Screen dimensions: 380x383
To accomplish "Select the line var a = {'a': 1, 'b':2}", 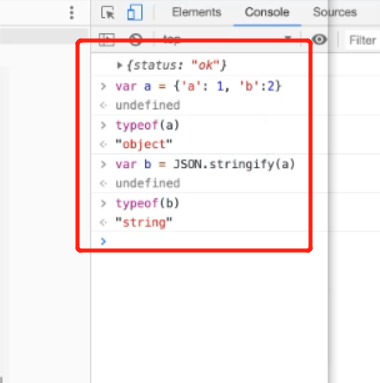I will pyautogui.click(x=198, y=86).
